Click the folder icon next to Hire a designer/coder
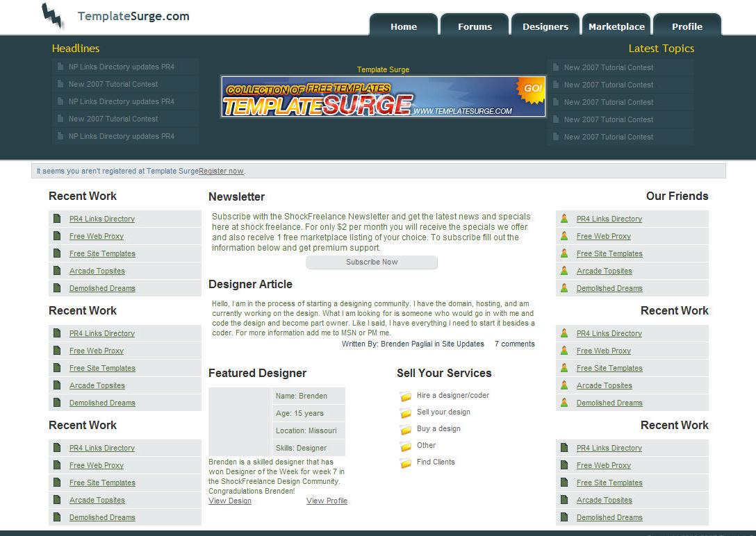756x536 pixels. pos(406,396)
